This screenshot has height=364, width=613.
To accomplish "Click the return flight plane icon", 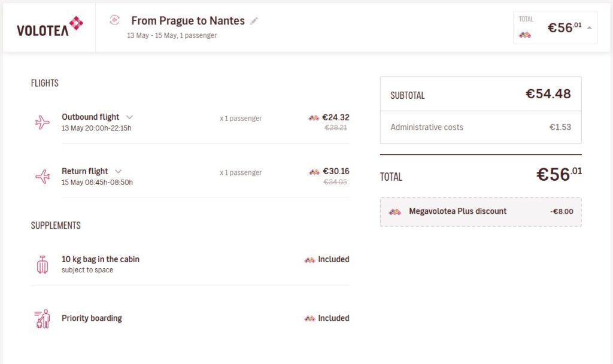I will point(43,177).
